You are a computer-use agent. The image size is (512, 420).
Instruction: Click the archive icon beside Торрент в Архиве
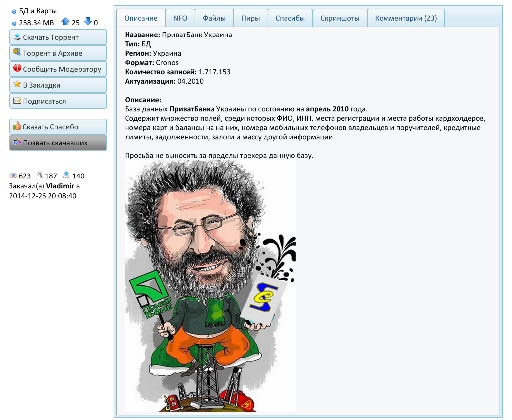[17, 52]
